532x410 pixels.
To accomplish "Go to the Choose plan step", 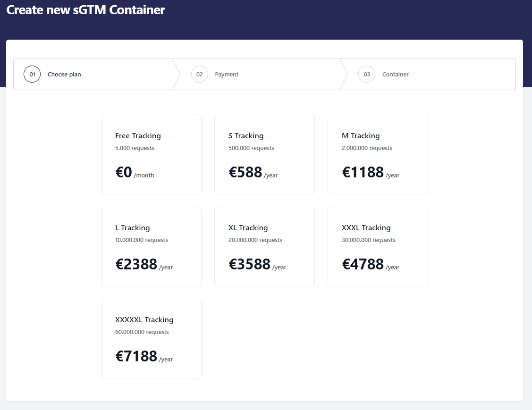I will point(64,74).
